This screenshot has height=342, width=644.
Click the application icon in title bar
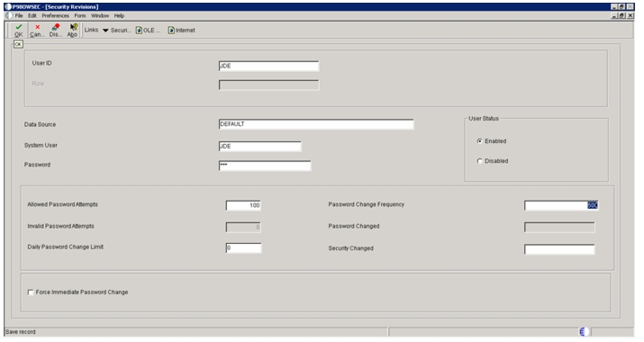[x=8, y=6]
